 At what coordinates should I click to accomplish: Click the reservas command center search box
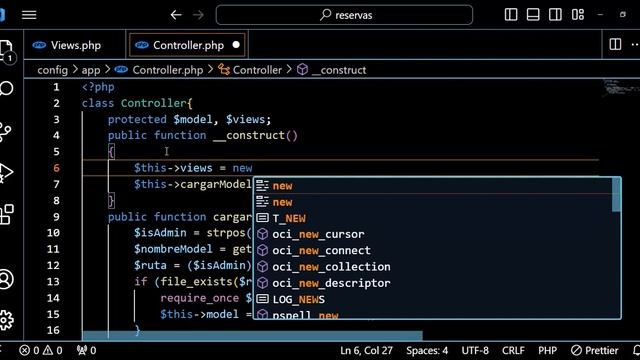pos(344,15)
